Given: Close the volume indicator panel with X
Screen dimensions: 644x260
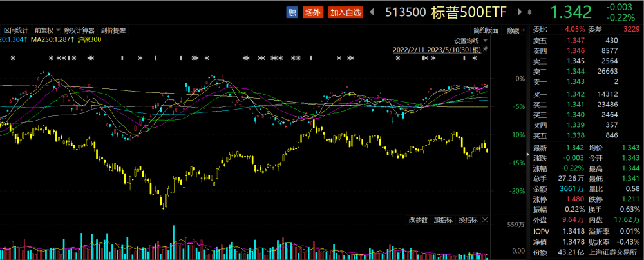Looking at the screenshot, I should coord(485,220).
